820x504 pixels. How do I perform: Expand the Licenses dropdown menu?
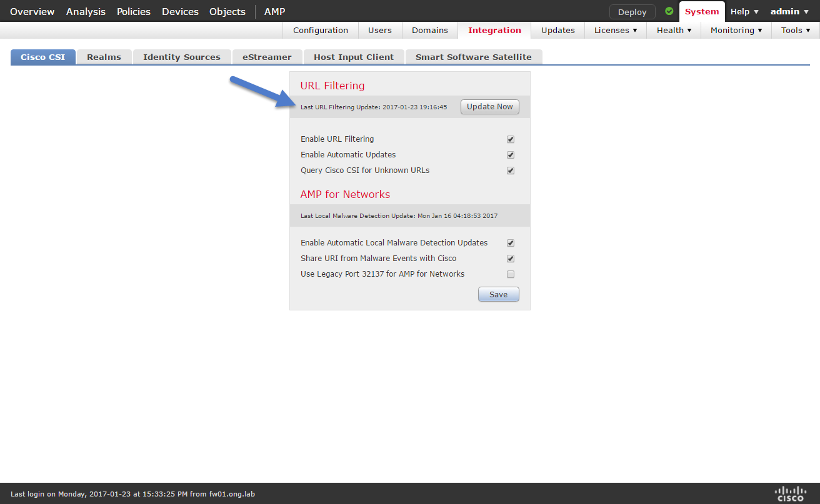point(616,30)
